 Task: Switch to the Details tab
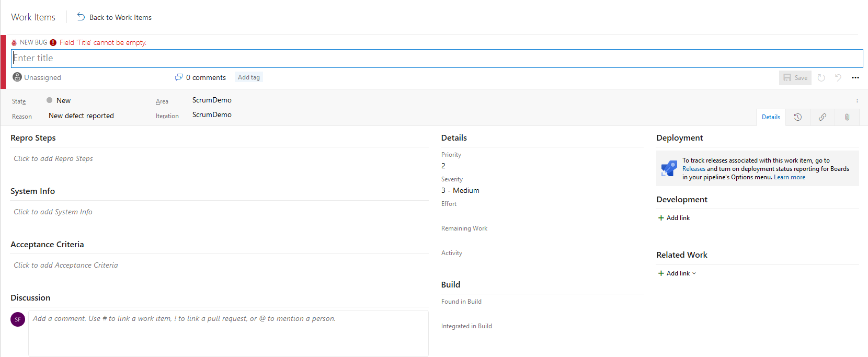[x=771, y=117]
